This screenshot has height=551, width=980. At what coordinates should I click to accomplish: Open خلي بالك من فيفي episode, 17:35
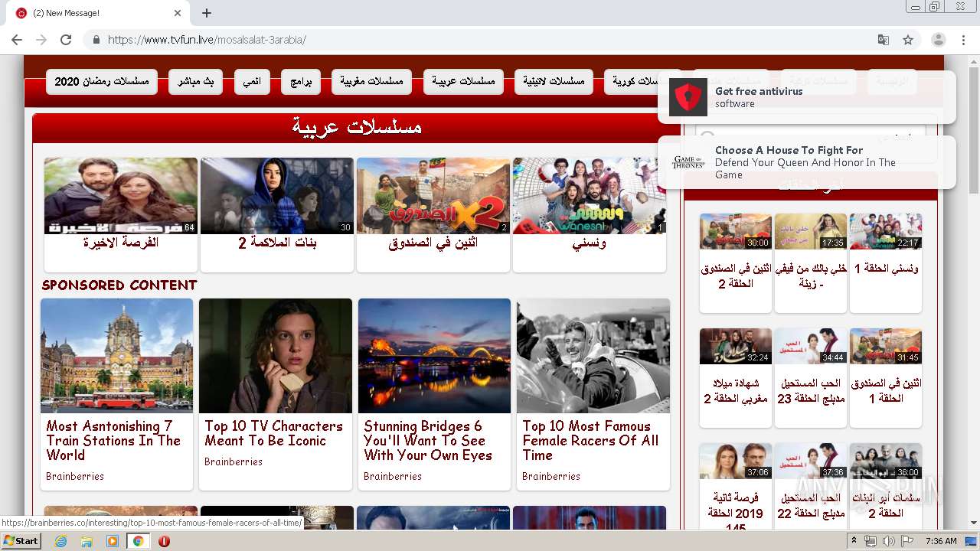pyautogui.click(x=811, y=262)
